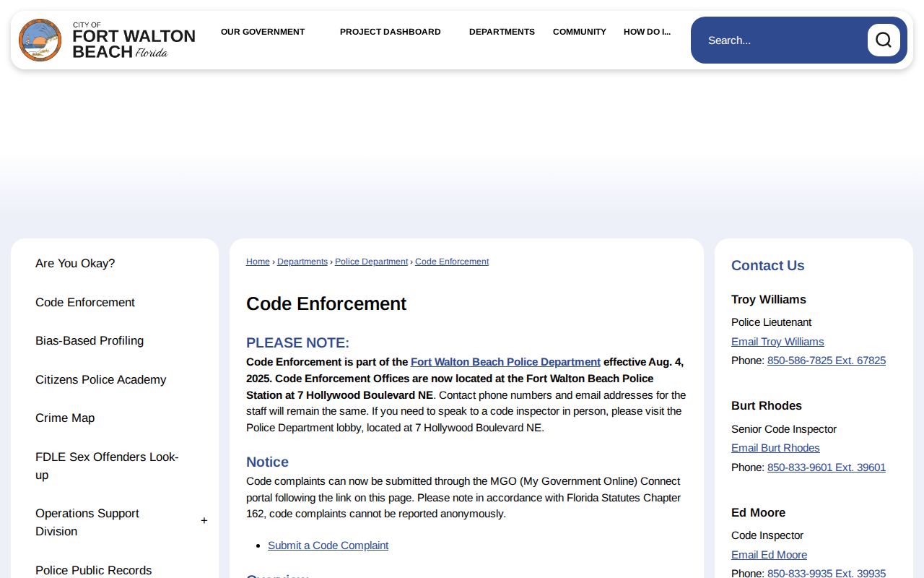Click Burt Rhodes phone number link
The width and height of the screenshot is (924, 578).
point(827,467)
